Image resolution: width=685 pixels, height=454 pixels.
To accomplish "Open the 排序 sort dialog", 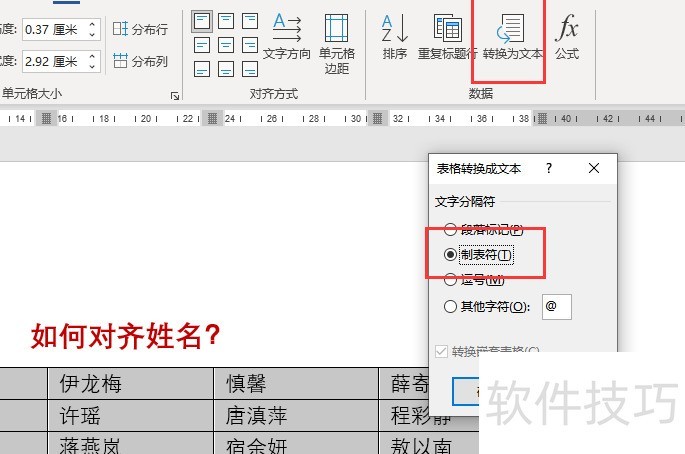I will (394, 37).
